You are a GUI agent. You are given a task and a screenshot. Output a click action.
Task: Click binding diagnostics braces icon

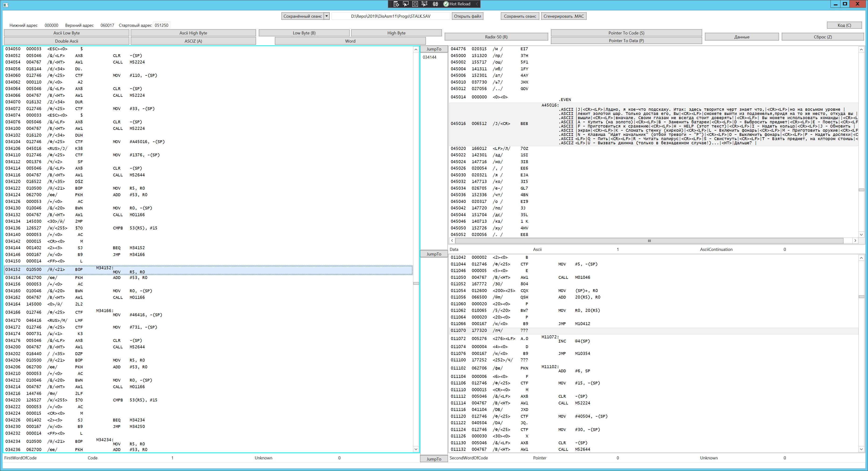pos(435,4)
